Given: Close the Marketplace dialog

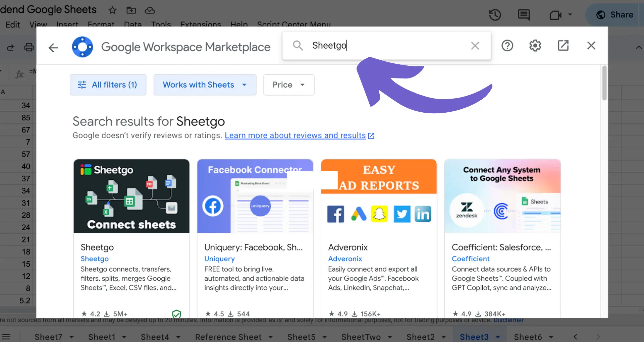Looking at the screenshot, I should tap(591, 46).
